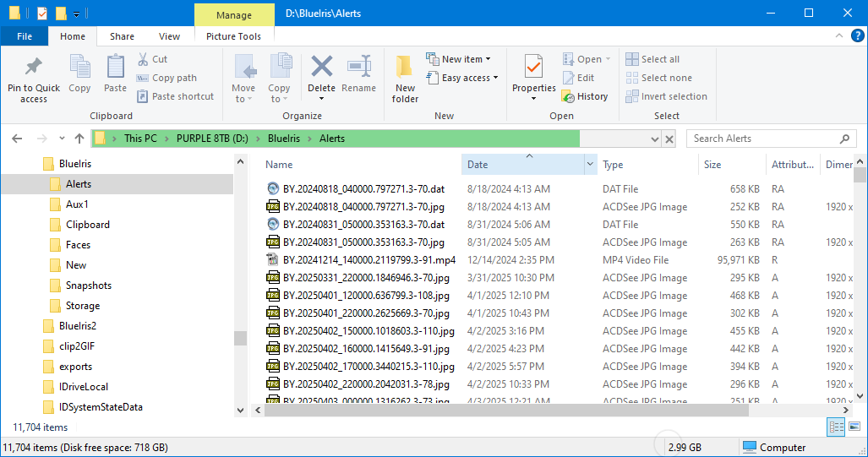Viewport: 868px width, 457px height.
Task: Click the Rename icon in ribbon
Action: click(x=359, y=68)
